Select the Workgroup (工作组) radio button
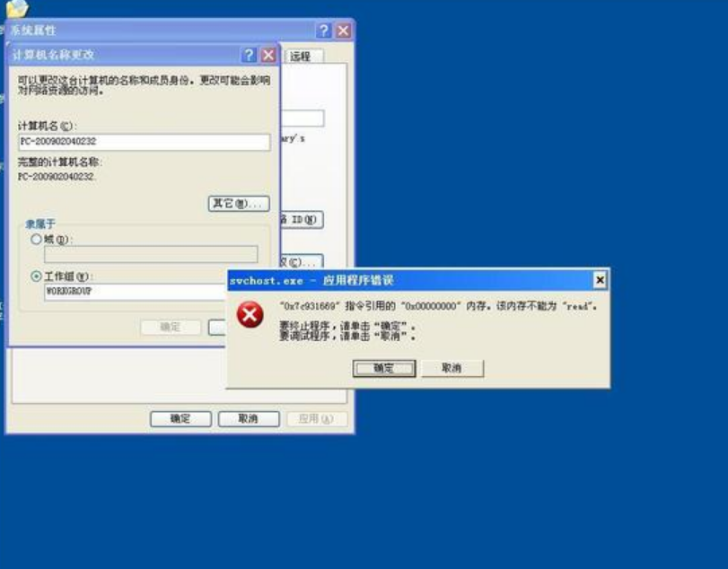The width and height of the screenshot is (728, 569). click(x=36, y=276)
